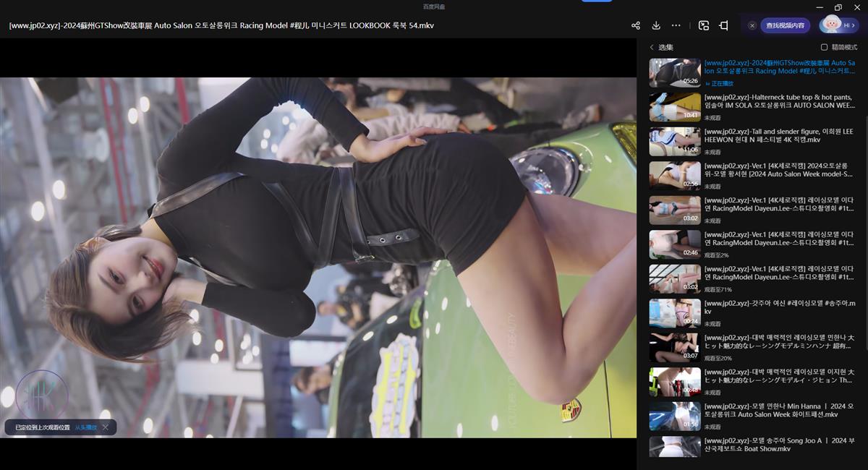Click the download icon in top toolbar
The width and height of the screenshot is (868, 470).
click(656, 25)
